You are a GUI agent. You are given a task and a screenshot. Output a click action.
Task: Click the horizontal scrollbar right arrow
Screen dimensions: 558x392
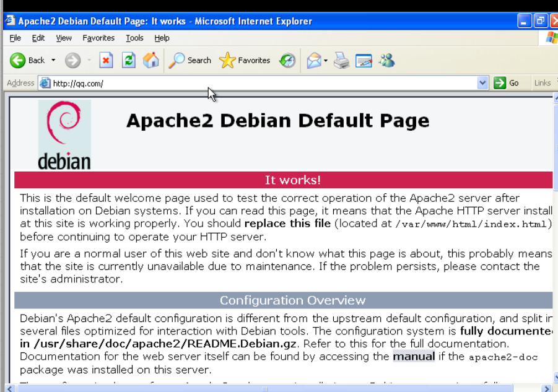[546, 388]
